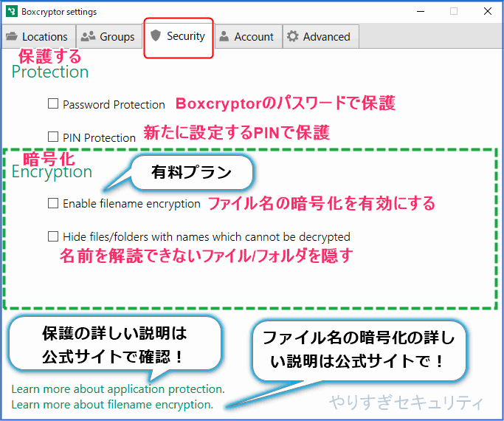Click the folder icon on Locations tab
The height and width of the screenshot is (421, 504).
(12, 36)
